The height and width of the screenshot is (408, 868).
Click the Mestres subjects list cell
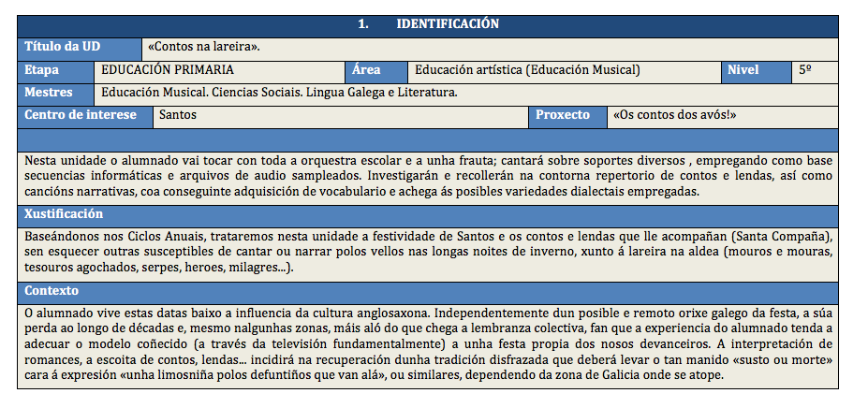465,94
